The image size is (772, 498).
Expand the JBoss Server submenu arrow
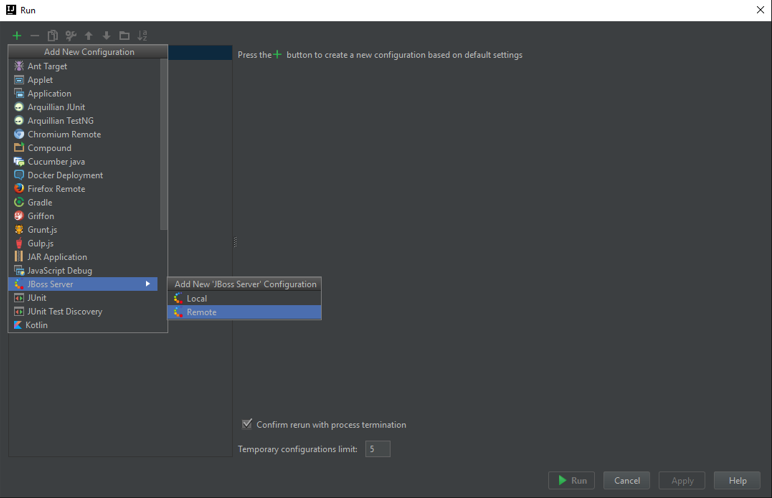(x=148, y=284)
